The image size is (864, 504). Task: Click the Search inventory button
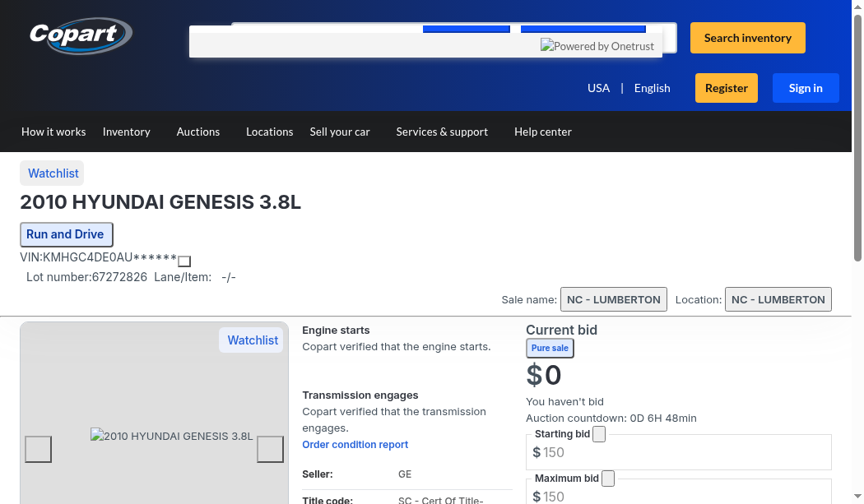coord(748,38)
